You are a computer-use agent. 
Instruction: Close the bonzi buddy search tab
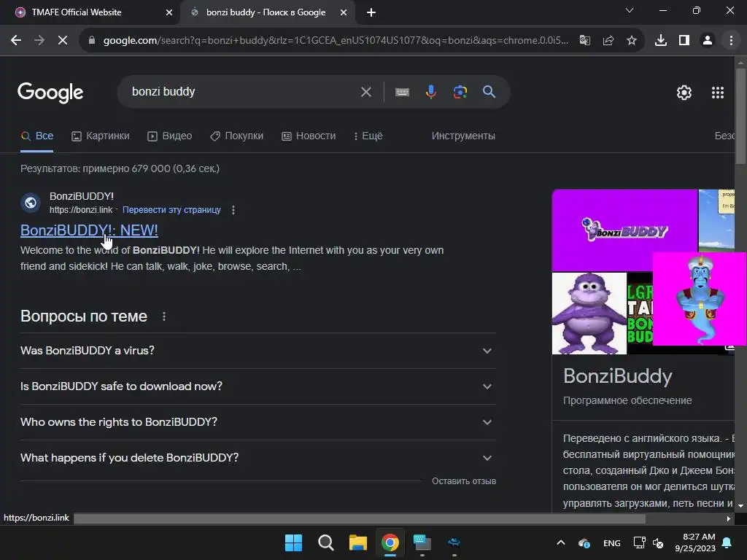pyautogui.click(x=344, y=12)
